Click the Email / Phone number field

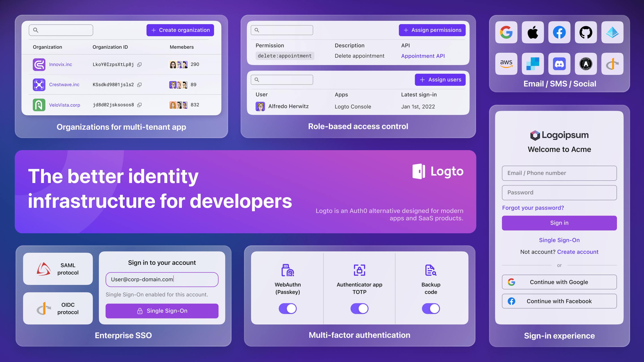[x=559, y=173]
